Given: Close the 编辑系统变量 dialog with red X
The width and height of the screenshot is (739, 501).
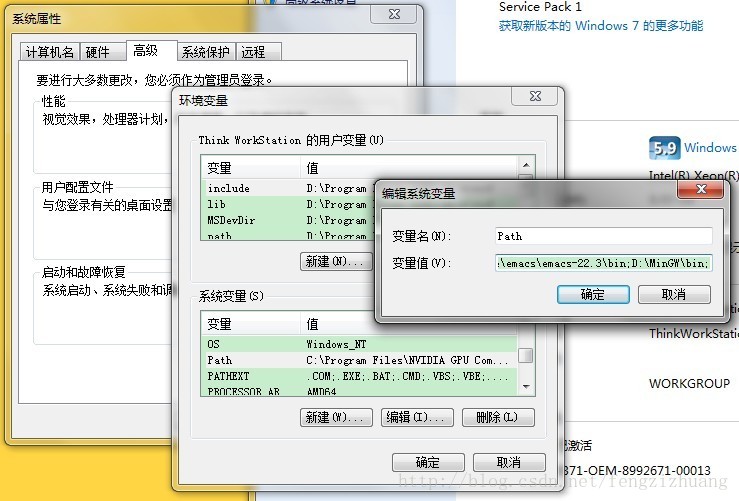Looking at the screenshot, I should coord(700,189).
